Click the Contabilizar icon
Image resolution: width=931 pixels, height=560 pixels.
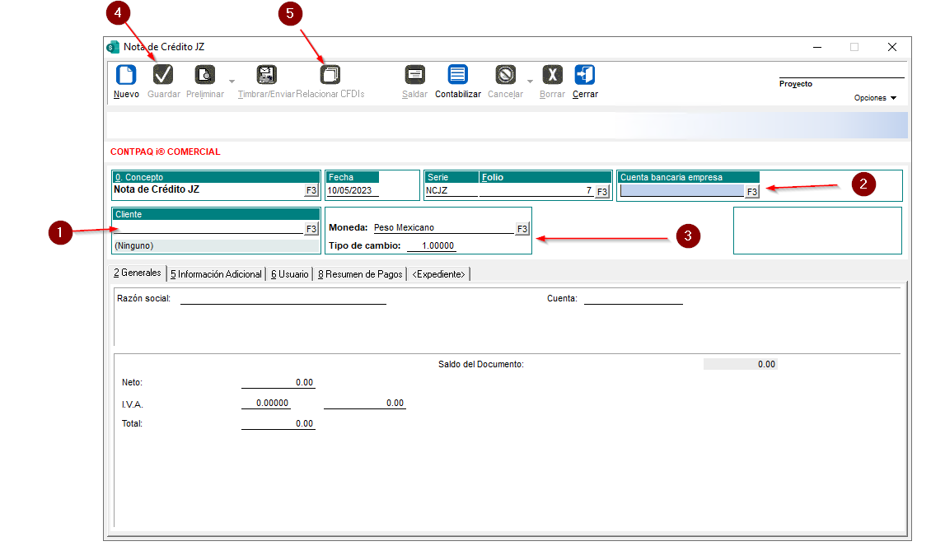[458, 75]
